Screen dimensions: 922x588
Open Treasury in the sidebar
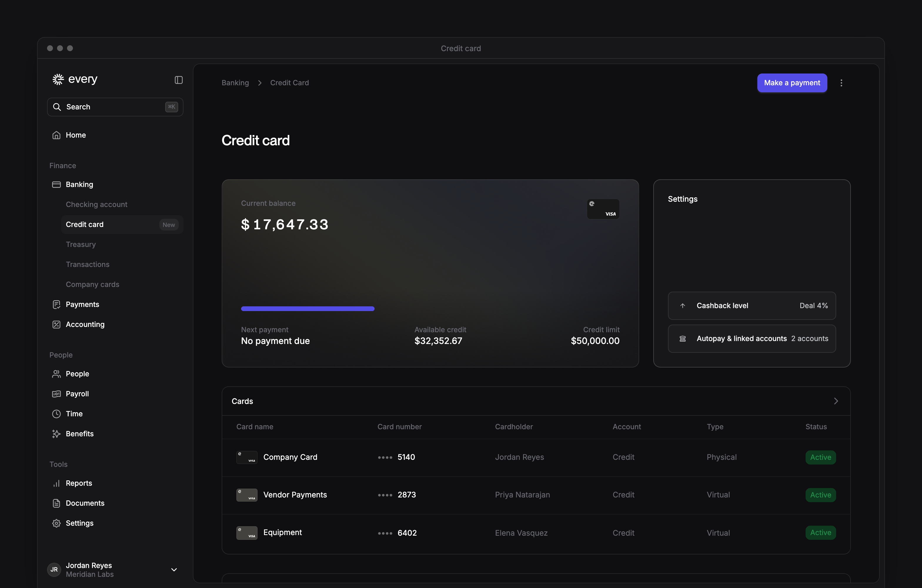[81, 244]
